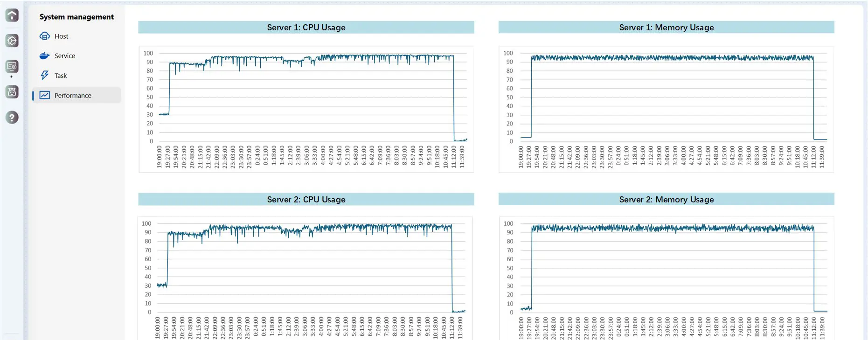Go to the Service page
868x340 pixels.
(x=64, y=56)
